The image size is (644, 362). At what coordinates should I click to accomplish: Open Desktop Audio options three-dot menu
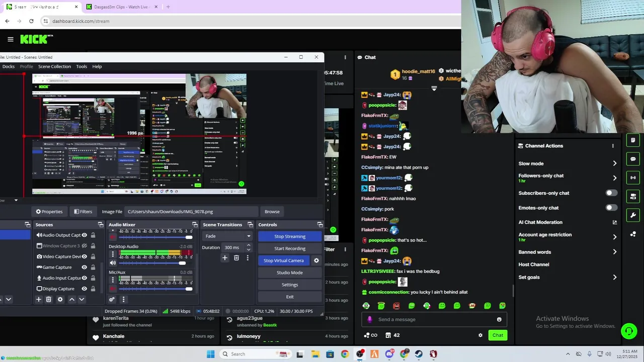pyautogui.click(x=113, y=254)
